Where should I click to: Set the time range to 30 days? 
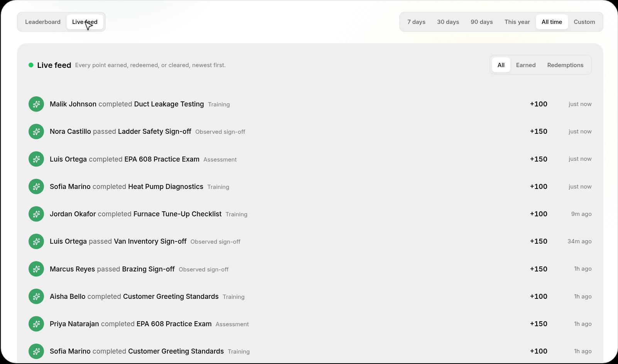(448, 22)
